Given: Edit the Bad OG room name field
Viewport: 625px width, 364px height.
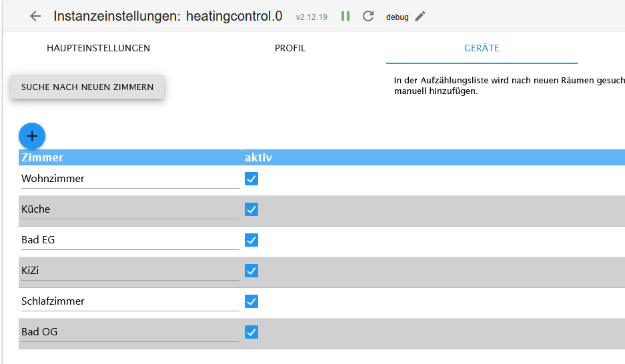Looking at the screenshot, I should (x=130, y=332).
